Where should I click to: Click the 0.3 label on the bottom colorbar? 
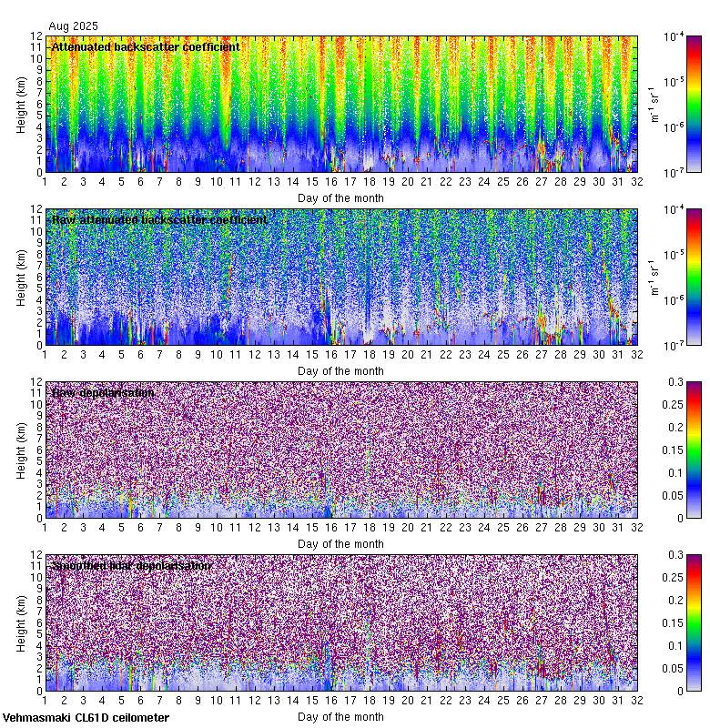[x=674, y=555]
